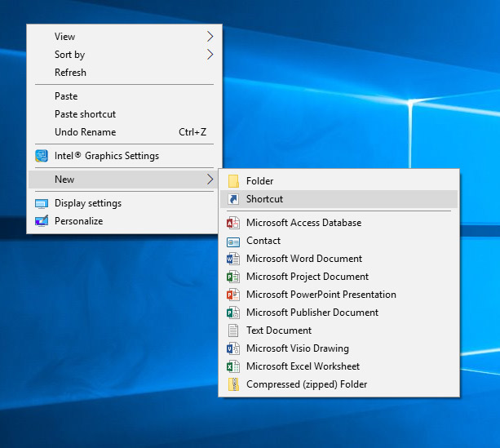
Task: Open the View menu entry
Action: click(x=124, y=37)
